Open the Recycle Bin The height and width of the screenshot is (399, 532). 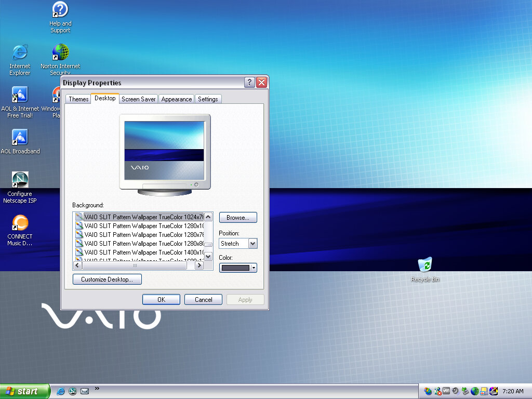coord(425,265)
